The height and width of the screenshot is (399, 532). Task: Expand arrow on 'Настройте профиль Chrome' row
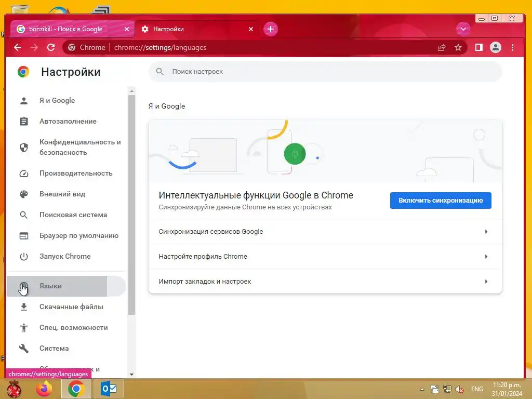(x=486, y=257)
